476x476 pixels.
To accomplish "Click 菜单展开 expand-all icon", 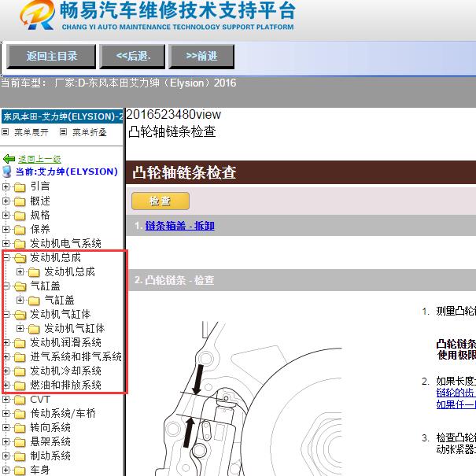I will [6, 132].
